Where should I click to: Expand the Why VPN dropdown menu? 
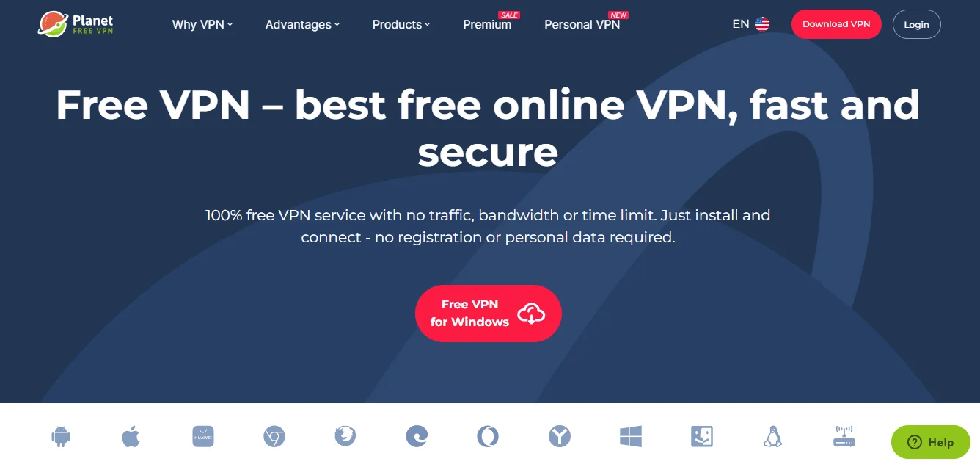(202, 24)
